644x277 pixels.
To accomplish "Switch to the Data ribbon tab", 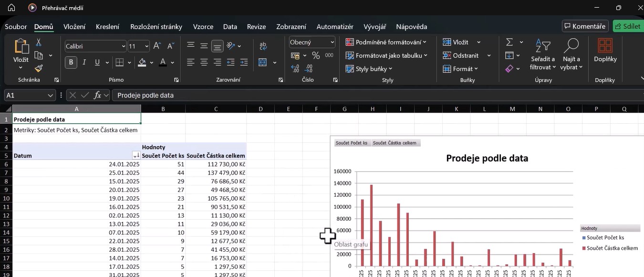I will pos(230,27).
